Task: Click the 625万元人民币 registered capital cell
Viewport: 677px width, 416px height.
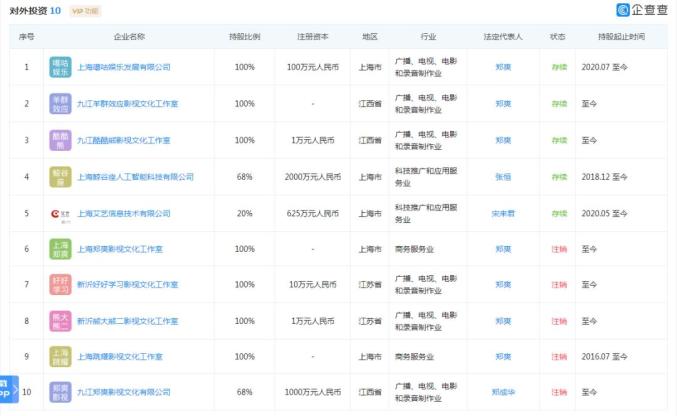Action: pyautogui.click(x=313, y=213)
